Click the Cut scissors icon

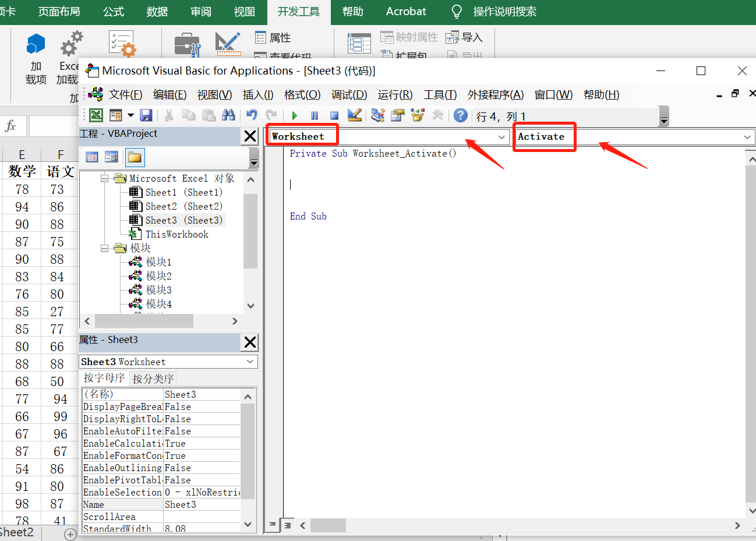click(169, 115)
